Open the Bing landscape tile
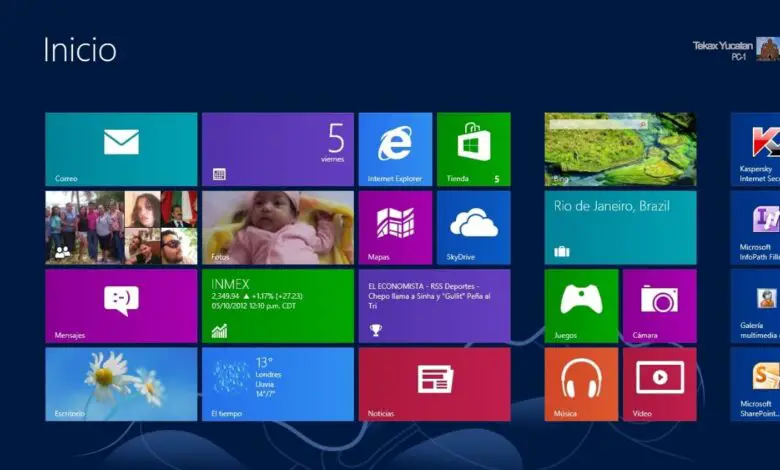 (x=620, y=149)
